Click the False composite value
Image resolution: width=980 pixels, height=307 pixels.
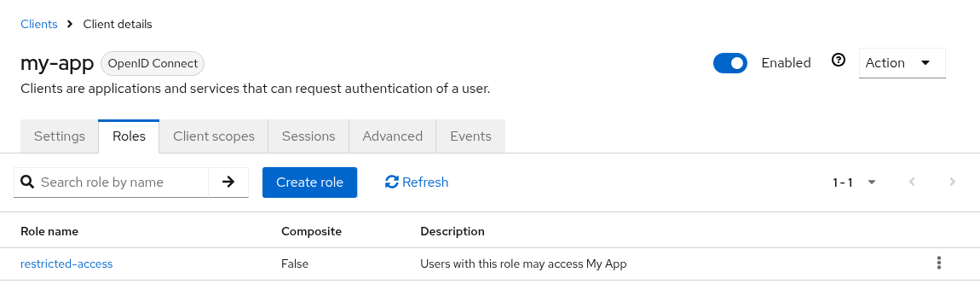pyautogui.click(x=295, y=264)
